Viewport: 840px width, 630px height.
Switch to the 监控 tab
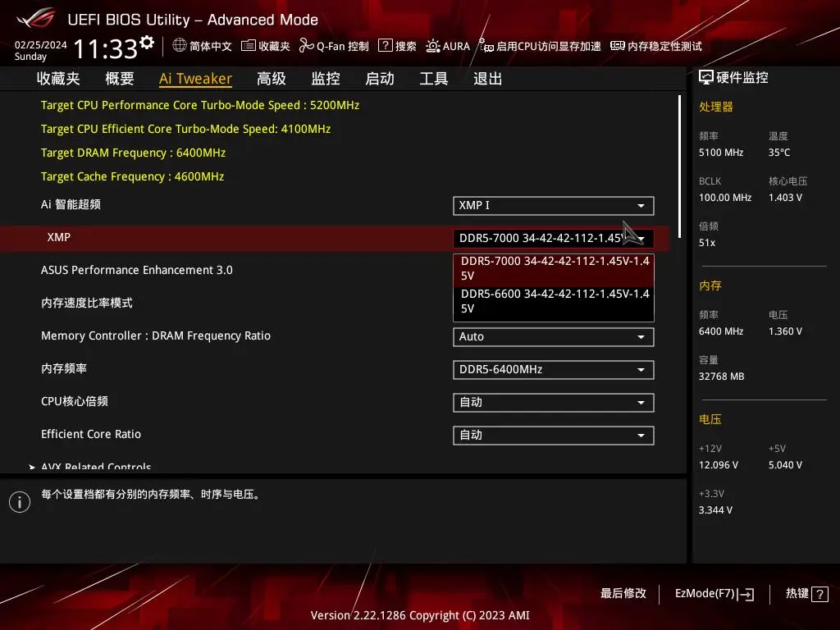[326, 79]
